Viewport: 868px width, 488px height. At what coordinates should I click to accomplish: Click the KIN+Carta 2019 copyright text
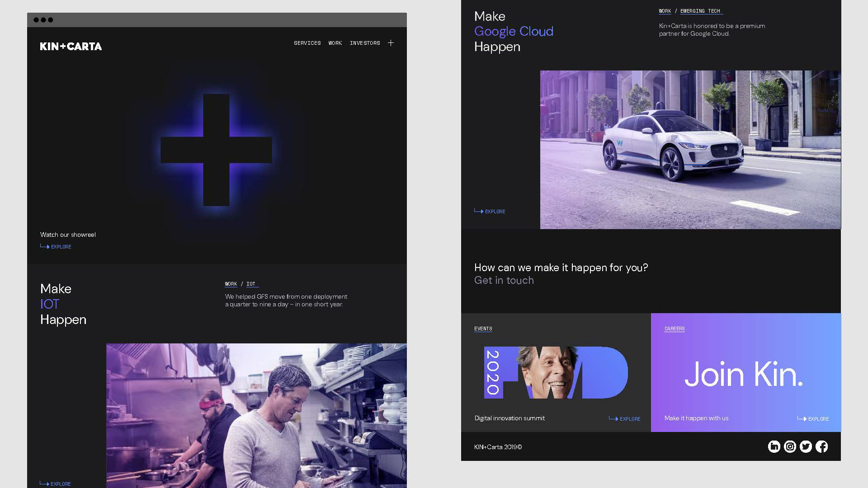coord(498,447)
